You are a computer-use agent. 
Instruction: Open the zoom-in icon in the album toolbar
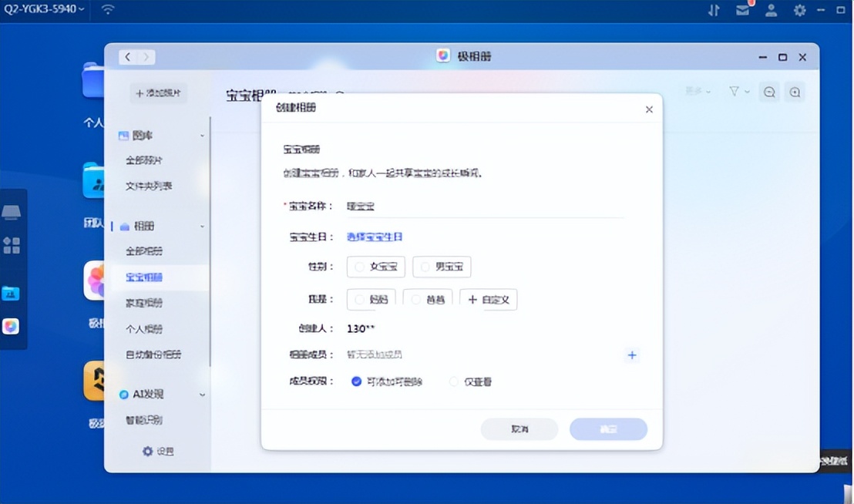795,92
